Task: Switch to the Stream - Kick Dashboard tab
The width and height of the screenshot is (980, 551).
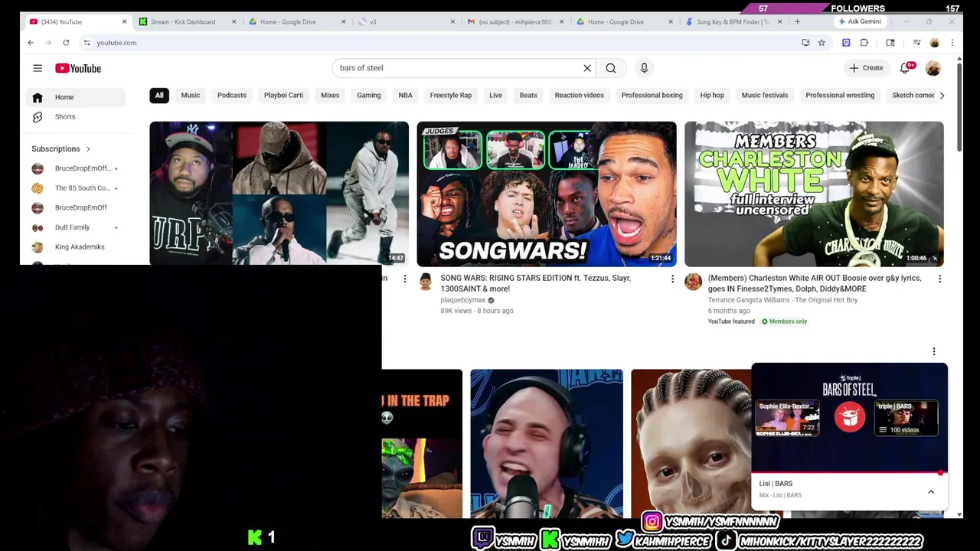Action: (x=187, y=21)
